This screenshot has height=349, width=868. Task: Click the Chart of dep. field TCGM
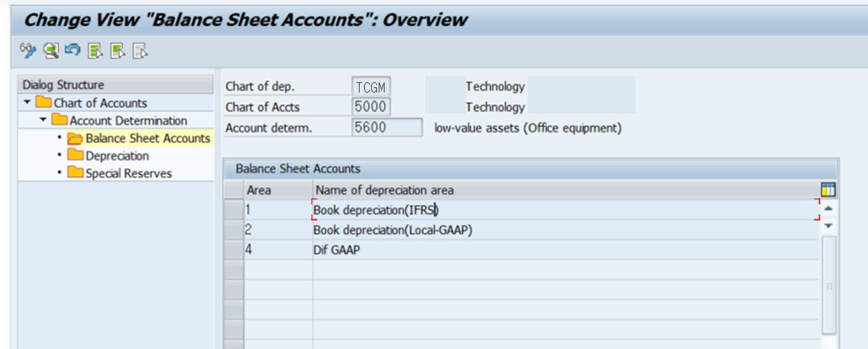pos(371,87)
